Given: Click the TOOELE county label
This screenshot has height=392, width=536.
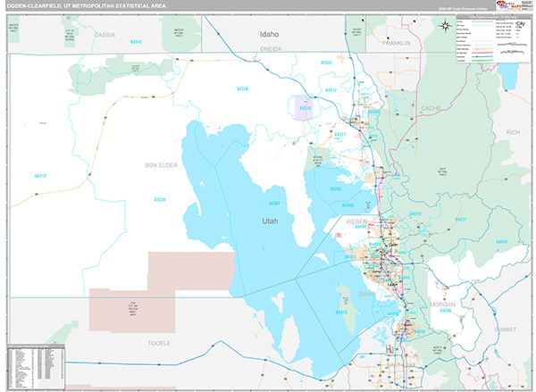Looking at the screenshot, I should [x=144, y=342].
